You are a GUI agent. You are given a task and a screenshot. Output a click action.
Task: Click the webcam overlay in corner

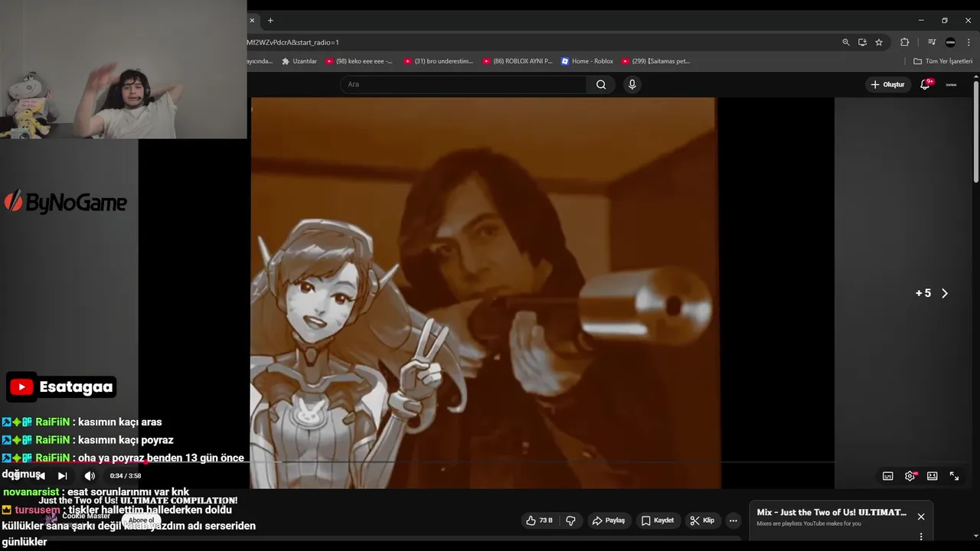tap(123, 69)
